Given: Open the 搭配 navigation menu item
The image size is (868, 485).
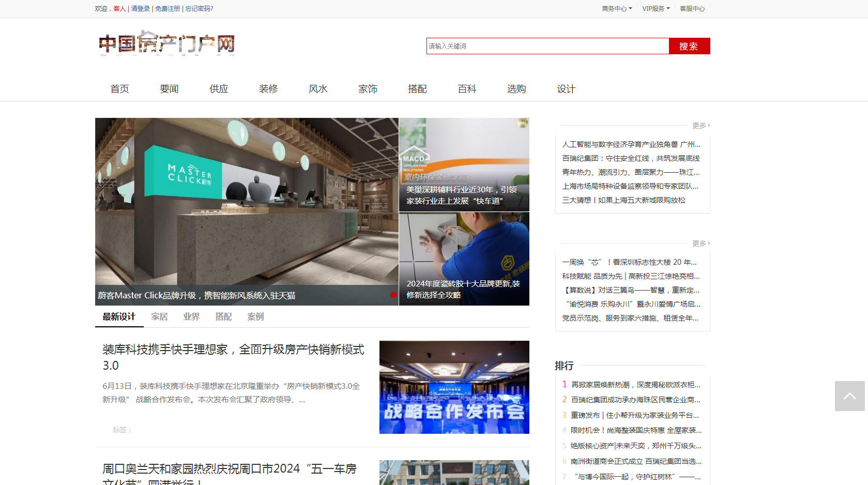Looking at the screenshot, I should pos(417,89).
